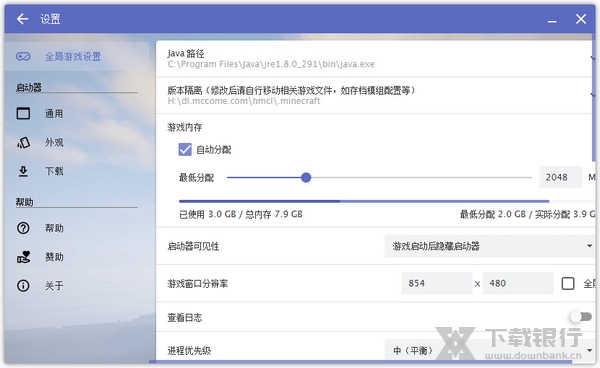Viewport: 600px width, 368px height.
Task: Close the settings window
Action: pyautogui.click(x=581, y=19)
